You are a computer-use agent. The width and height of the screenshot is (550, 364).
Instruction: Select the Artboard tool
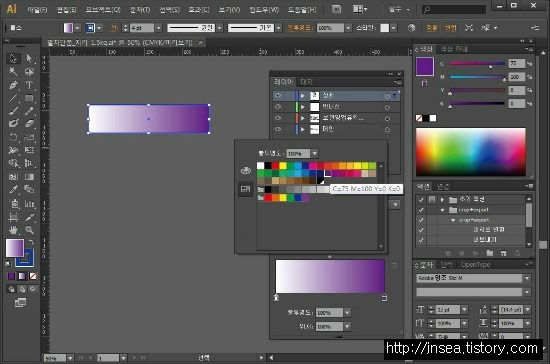[13, 217]
